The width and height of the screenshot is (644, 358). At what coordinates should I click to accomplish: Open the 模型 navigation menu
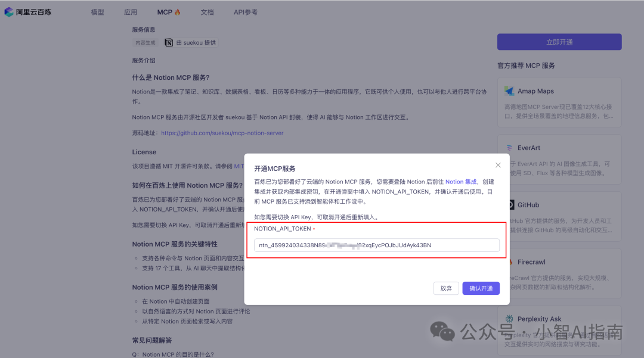pyautogui.click(x=97, y=11)
